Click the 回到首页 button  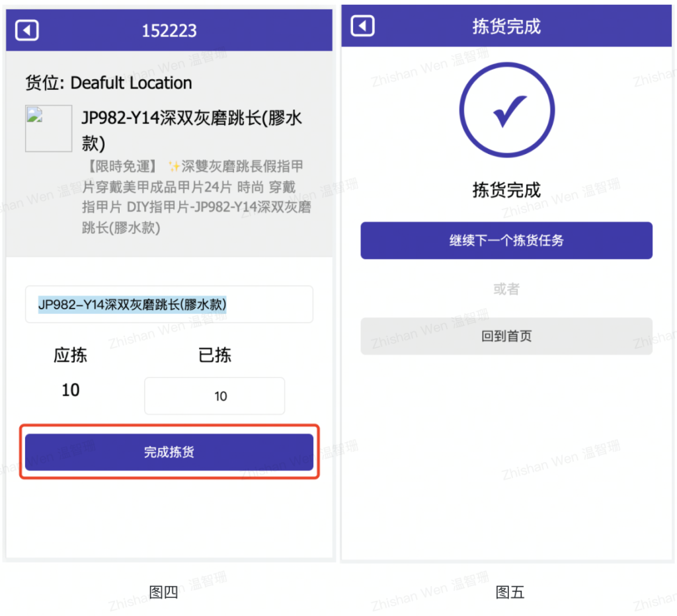[506, 336]
